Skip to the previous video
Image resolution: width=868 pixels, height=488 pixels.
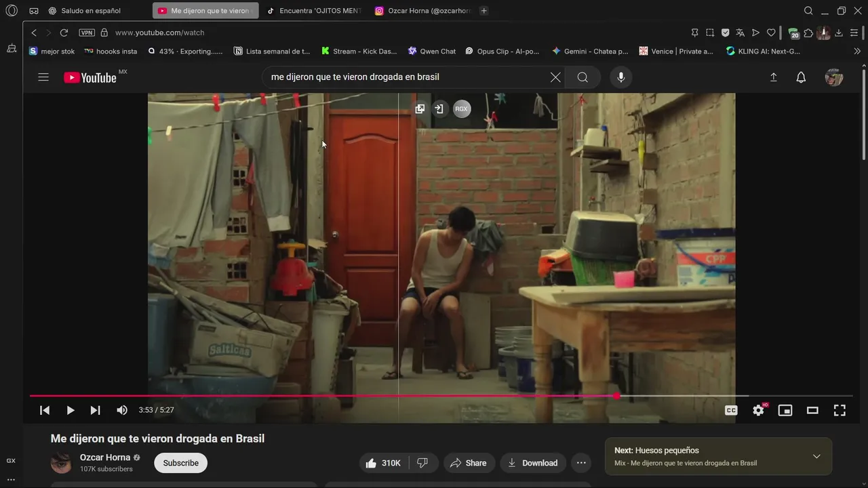(x=45, y=410)
